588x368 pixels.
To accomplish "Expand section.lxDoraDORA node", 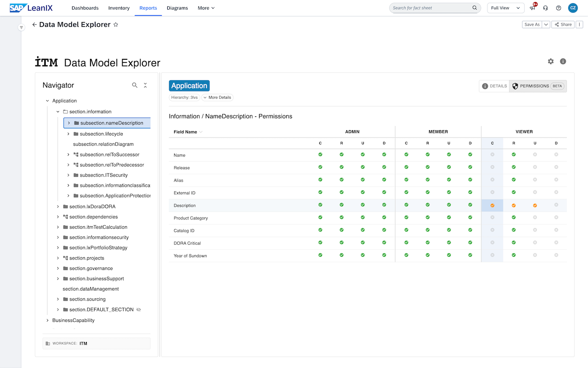I will click(58, 207).
